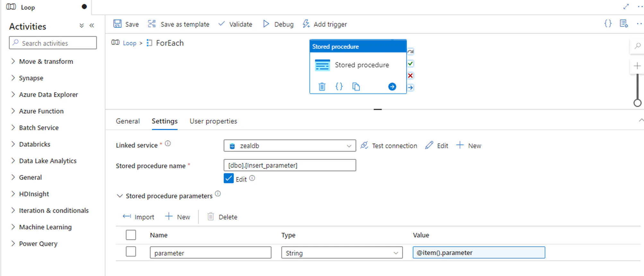
Task: Click the parameter Name input
Action: click(211, 253)
